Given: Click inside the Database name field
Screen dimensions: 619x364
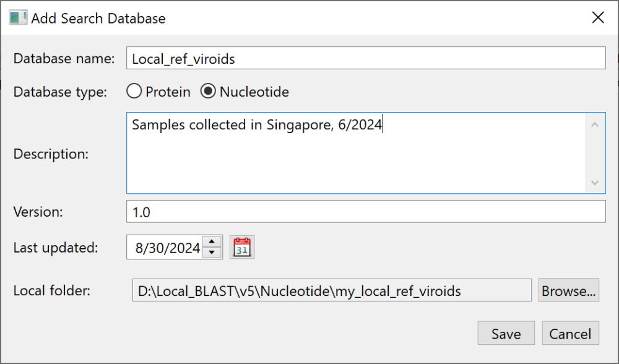Looking at the screenshot, I should point(365,58).
